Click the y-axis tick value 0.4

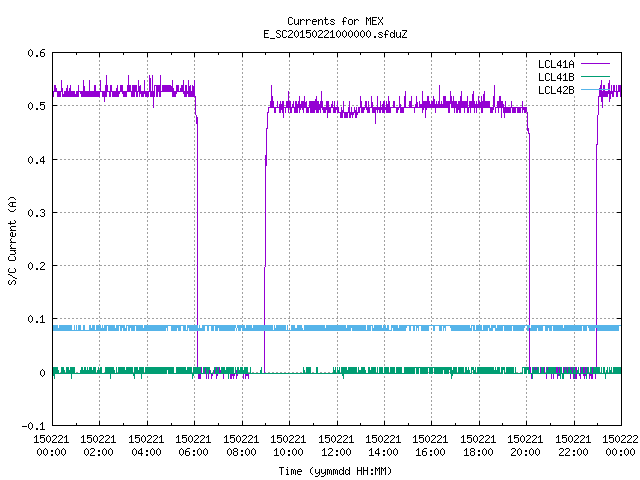[36, 160]
